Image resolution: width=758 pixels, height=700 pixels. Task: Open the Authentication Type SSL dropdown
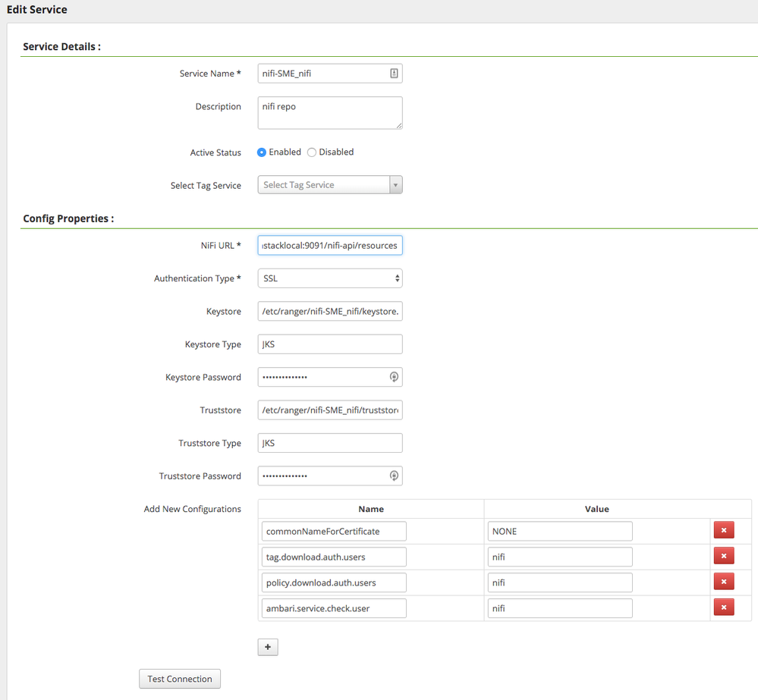(329, 278)
